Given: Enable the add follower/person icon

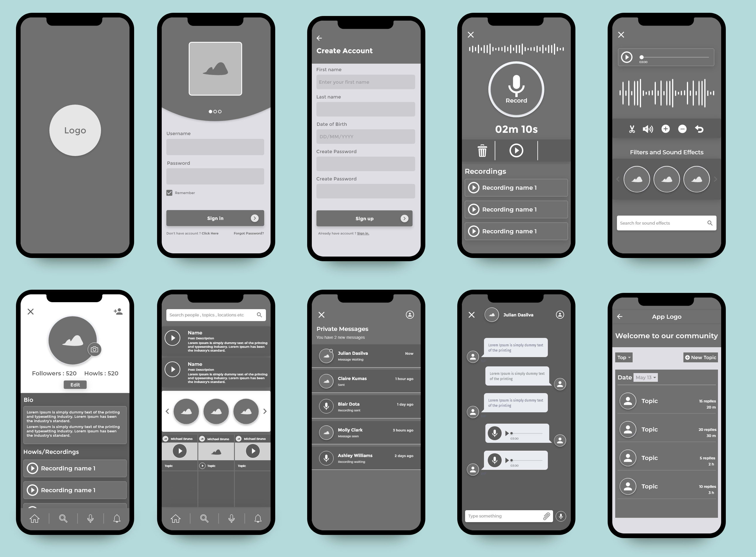Looking at the screenshot, I should [117, 311].
